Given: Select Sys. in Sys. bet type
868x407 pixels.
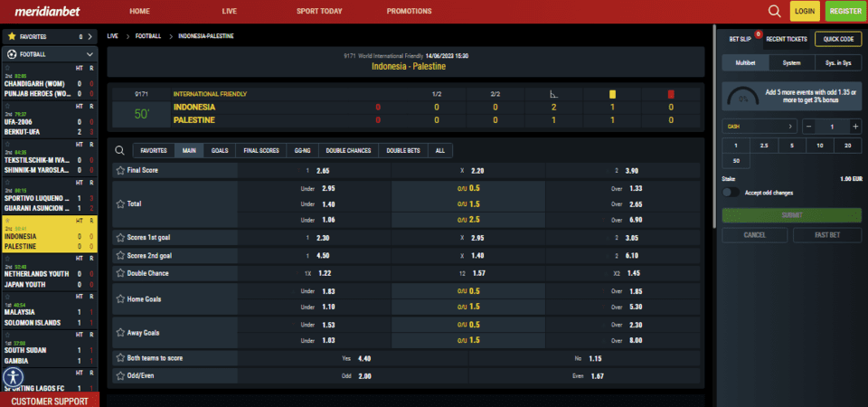Looking at the screenshot, I should click(x=839, y=63).
